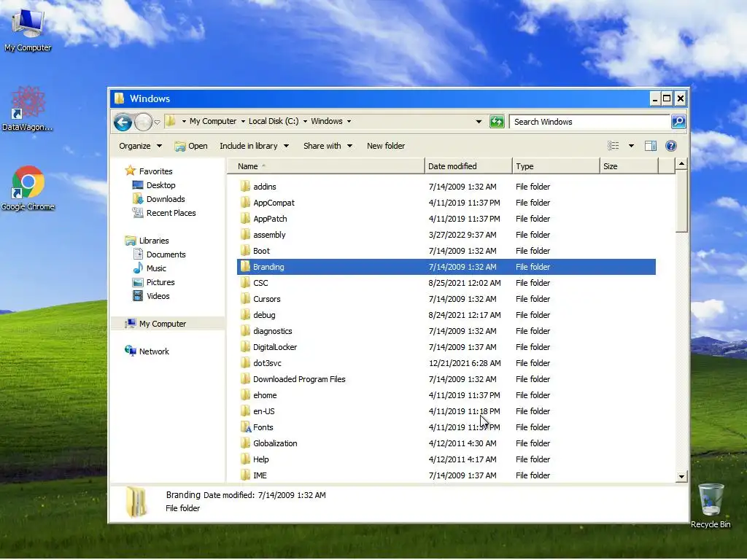
Task: Open the Organize menu
Action: coord(140,146)
